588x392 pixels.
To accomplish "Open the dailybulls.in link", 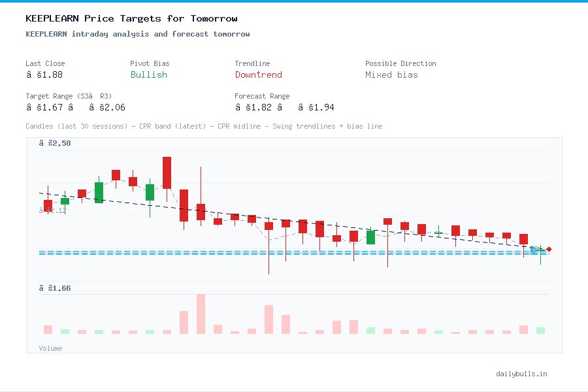I will (x=522, y=374).
